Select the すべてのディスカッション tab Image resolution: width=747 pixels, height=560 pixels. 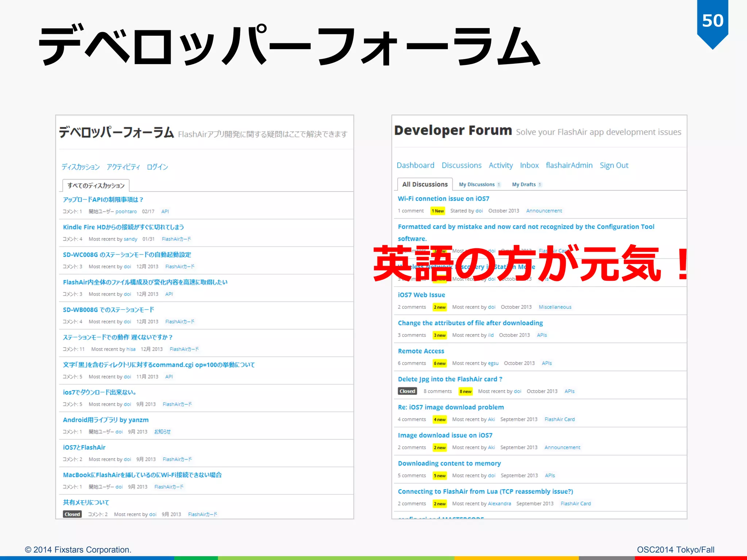pos(96,186)
